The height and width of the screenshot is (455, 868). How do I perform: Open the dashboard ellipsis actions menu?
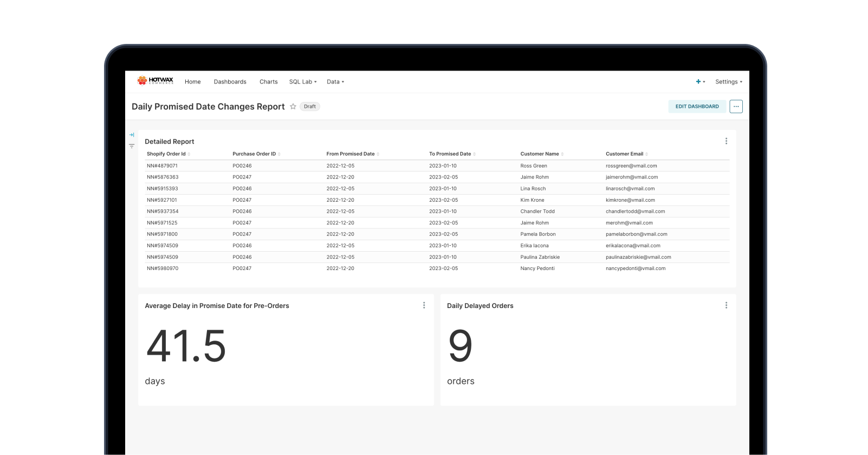(736, 106)
